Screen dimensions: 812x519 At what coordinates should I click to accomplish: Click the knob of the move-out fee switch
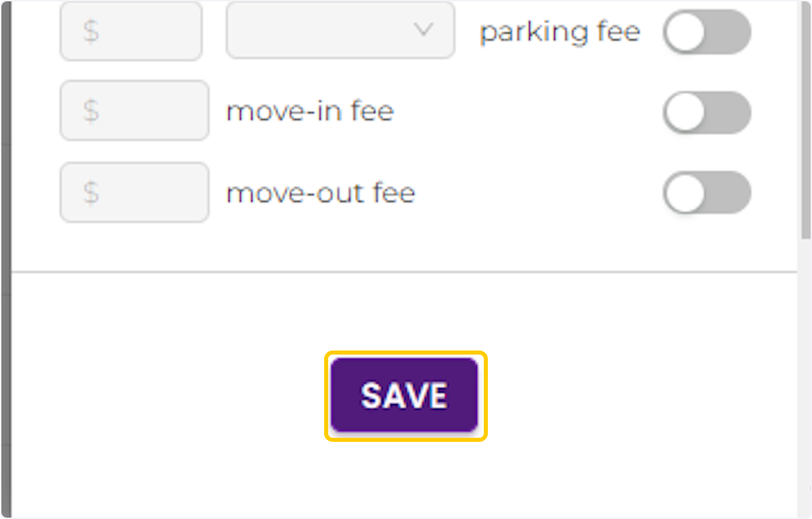(x=685, y=193)
